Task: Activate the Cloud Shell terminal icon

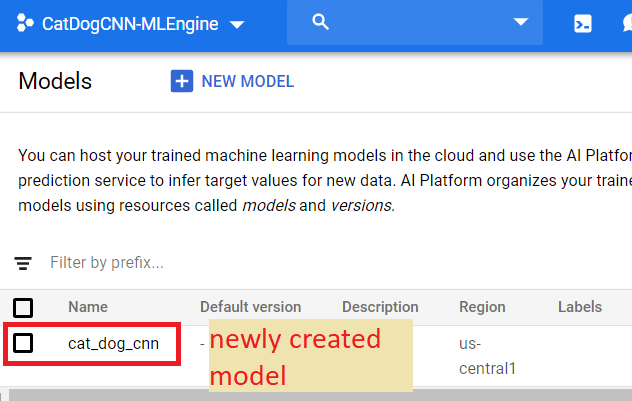Action: click(583, 24)
